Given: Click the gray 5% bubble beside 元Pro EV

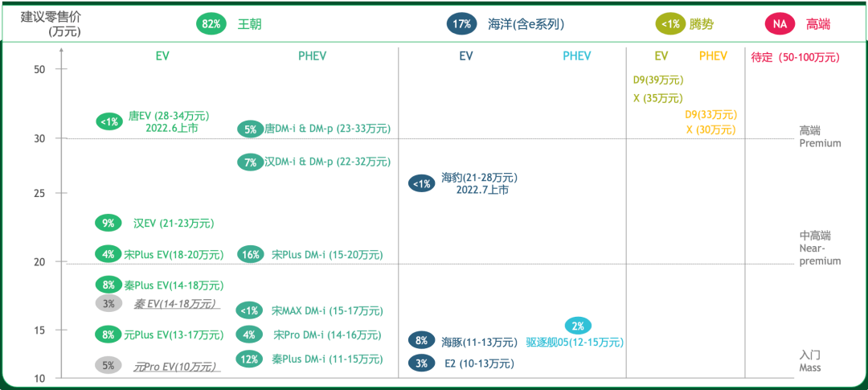Looking at the screenshot, I should [x=108, y=366].
